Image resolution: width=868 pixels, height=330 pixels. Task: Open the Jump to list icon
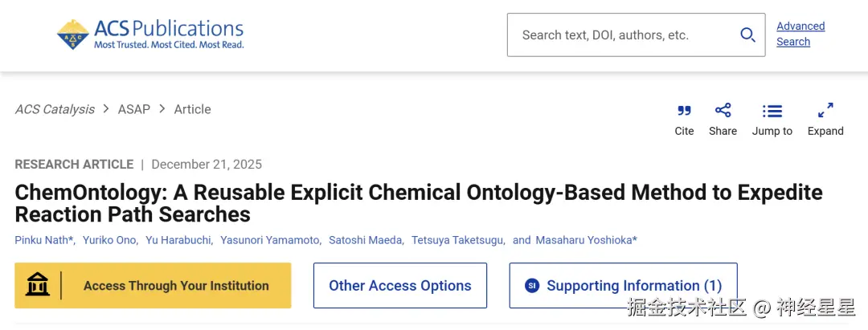point(772,111)
